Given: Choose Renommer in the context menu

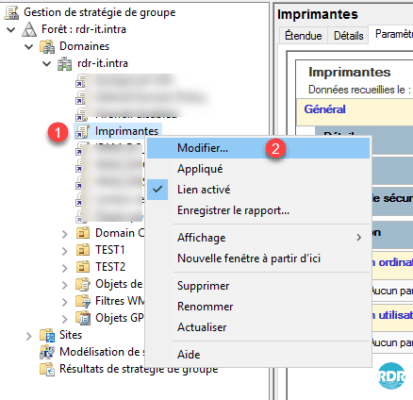Looking at the screenshot, I should pyautogui.click(x=259, y=306).
